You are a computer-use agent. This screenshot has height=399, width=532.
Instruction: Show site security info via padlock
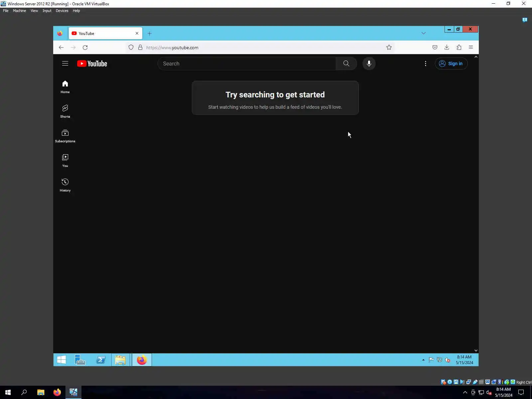click(140, 48)
